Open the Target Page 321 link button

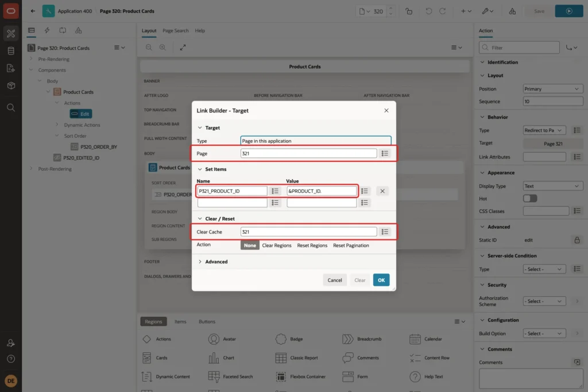pyautogui.click(x=553, y=143)
